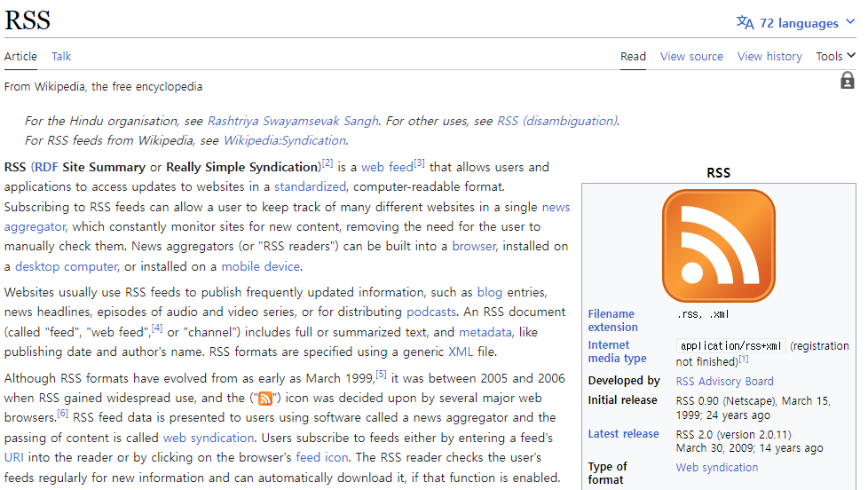The height and width of the screenshot is (490, 868).
Task: Open the Internet media type infobox link
Action: (x=617, y=352)
